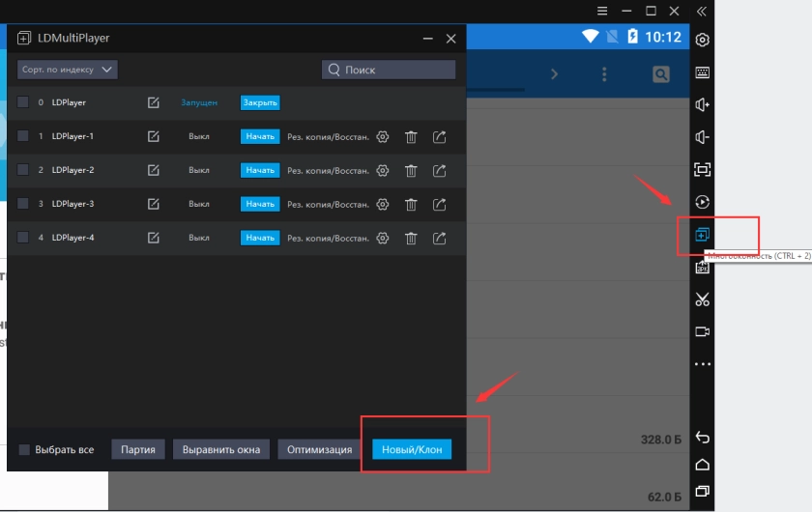Viewport: 812px width, 512px height.
Task: Click the Новый/Клон button
Action: [x=412, y=449]
